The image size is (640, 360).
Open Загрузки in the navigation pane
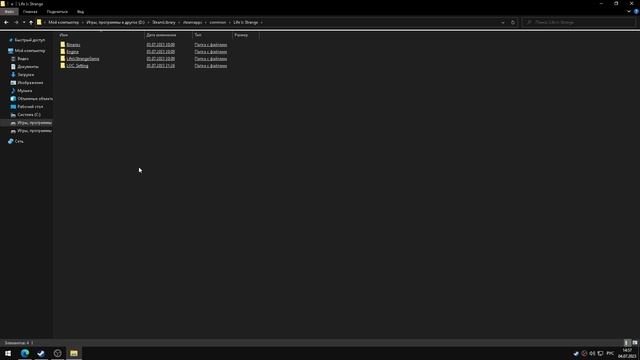(25, 75)
